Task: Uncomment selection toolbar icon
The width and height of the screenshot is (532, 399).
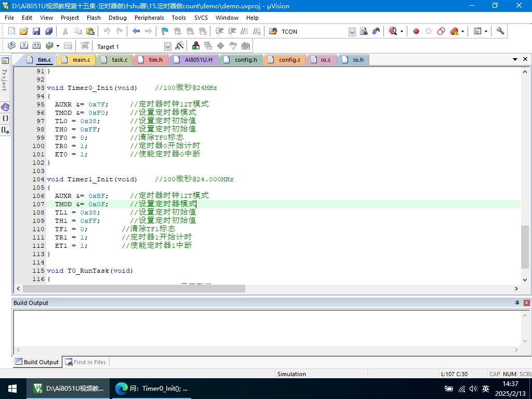Action: 257,31
